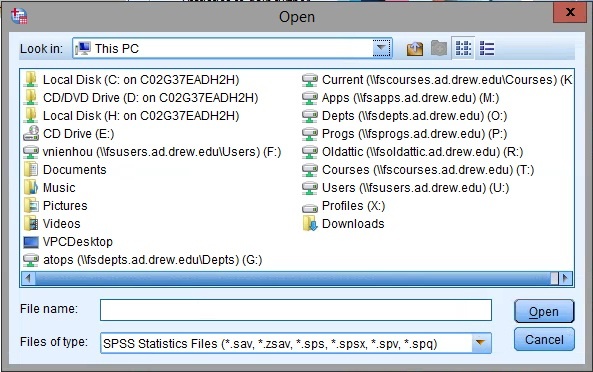Select CD Drive (E:)

click(x=69, y=134)
